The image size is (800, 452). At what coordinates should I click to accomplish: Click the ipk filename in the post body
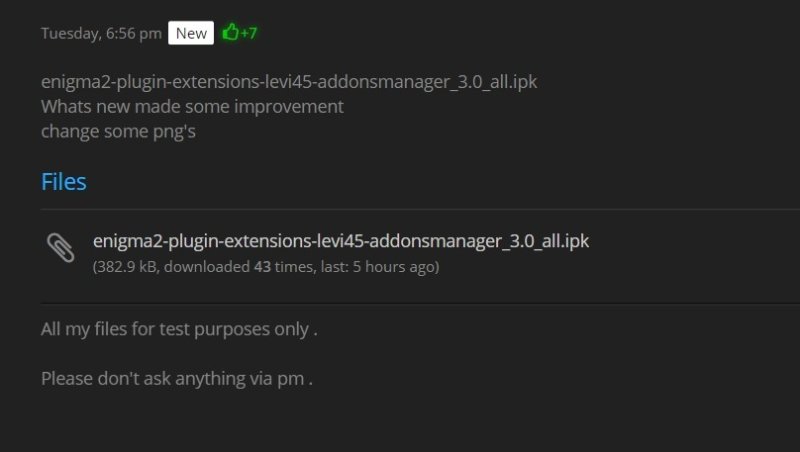(289, 82)
